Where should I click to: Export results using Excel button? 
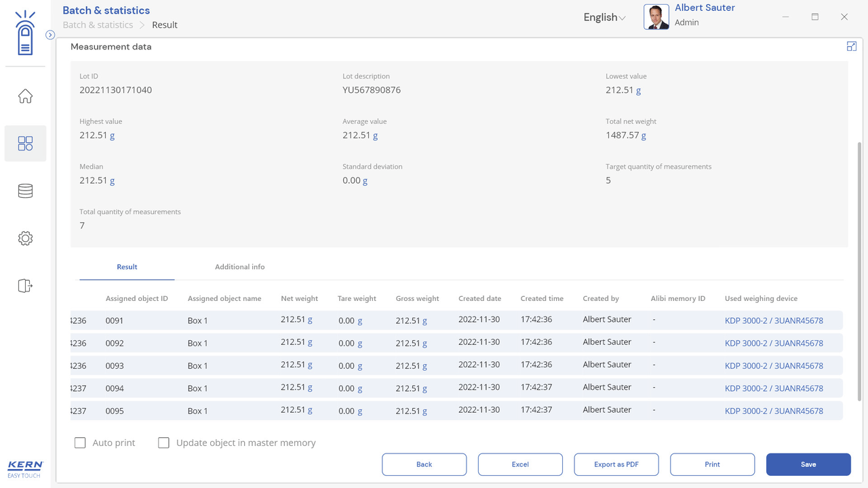pyautogui.click(x=520, y=464)
